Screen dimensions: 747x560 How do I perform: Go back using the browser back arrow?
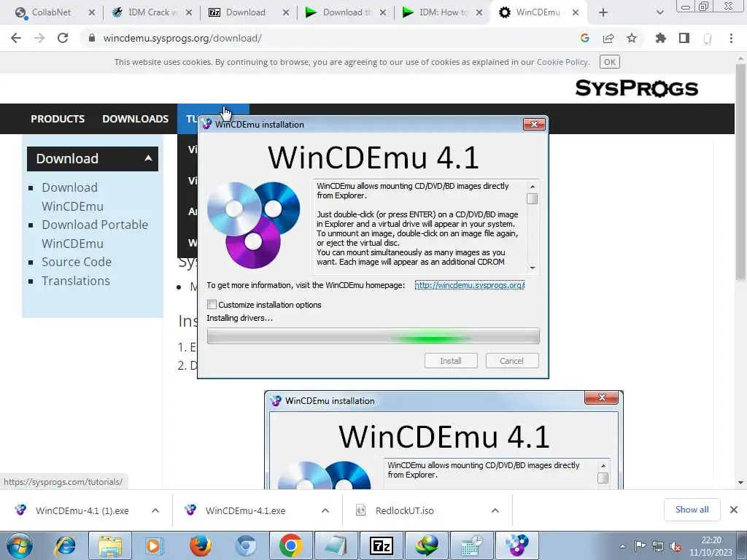16,38
